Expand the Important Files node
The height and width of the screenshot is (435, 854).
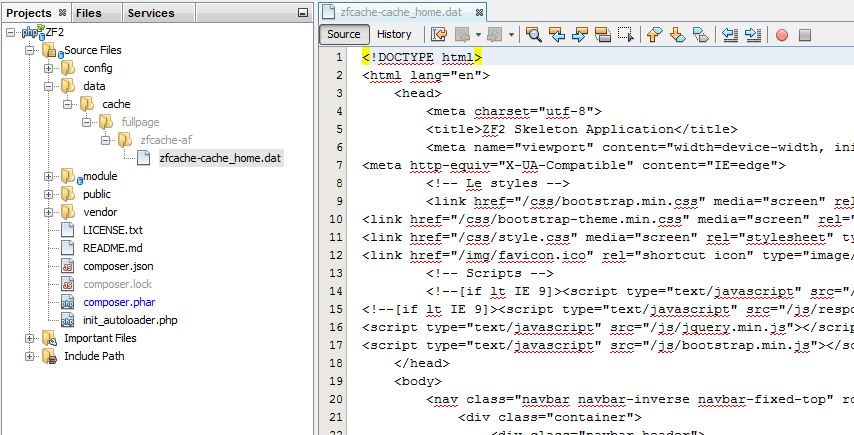click(29, 338)
